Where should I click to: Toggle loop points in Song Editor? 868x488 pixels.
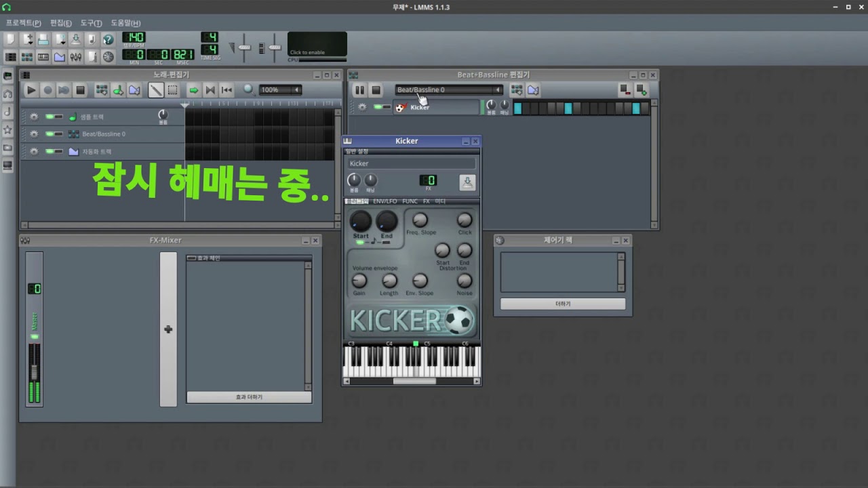tap(210, 89)
